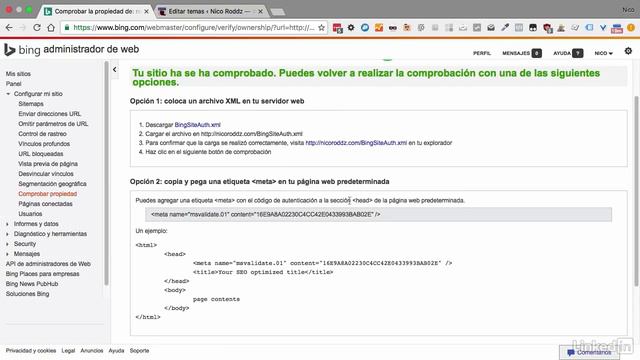Click the page vertical scrollbar
Viewport: 640px width, 360px height.
(636, 191)
